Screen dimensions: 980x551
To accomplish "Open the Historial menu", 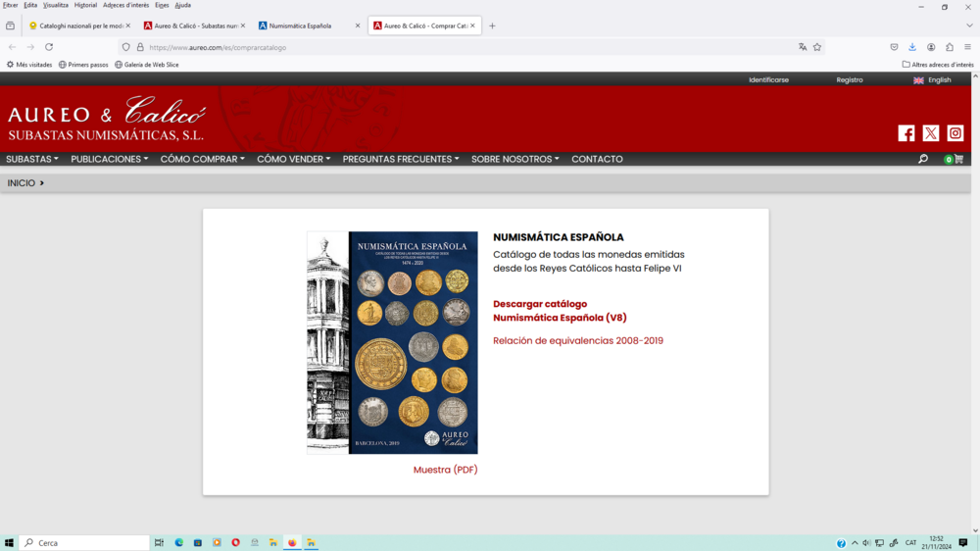I will [85, 5].
